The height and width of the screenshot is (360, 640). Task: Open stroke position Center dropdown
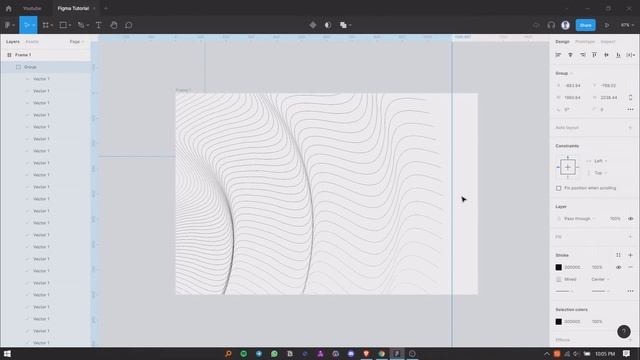[600, 279]
